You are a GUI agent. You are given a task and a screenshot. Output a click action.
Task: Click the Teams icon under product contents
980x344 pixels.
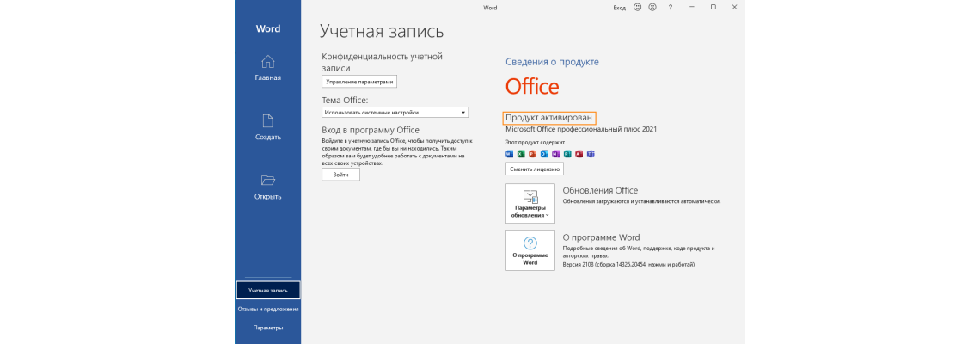point(591,154)
